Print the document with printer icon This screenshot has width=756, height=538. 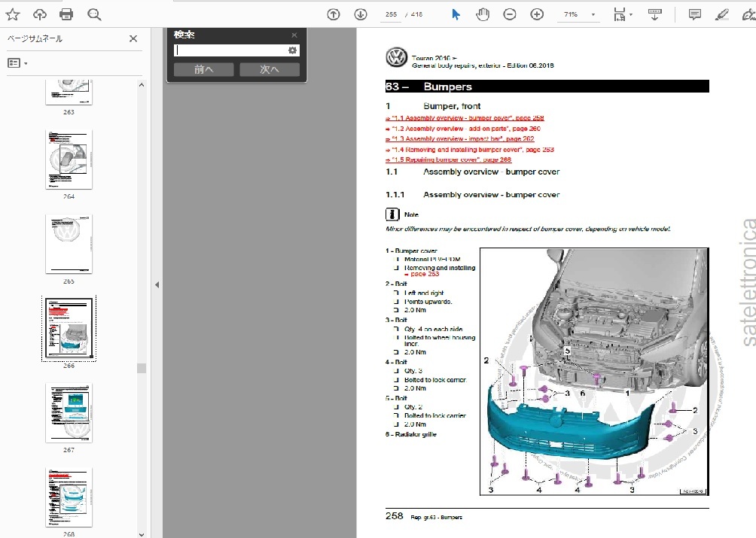66,14
